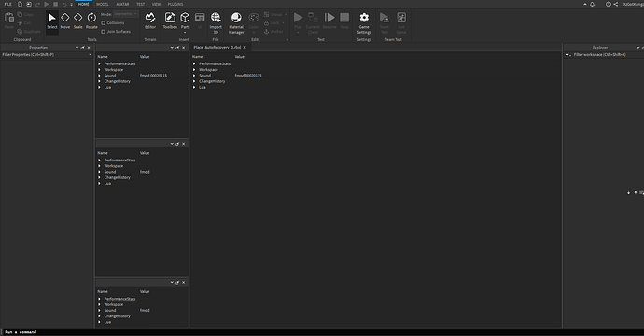This screenshot has height=336, width=644.
Task: Start a Team Test
Action: (384, 22)
